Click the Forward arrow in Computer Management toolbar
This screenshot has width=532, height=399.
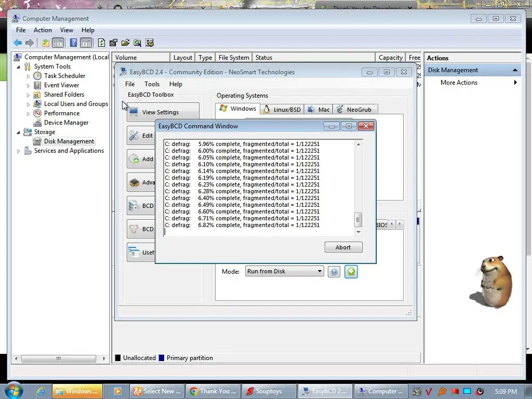click(x=30, y=43)
